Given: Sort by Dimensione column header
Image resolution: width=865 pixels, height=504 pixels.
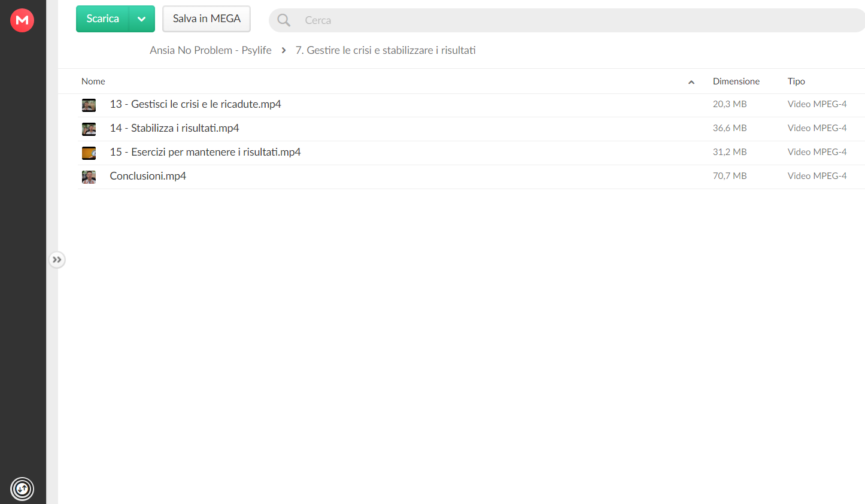Looking at the screenshot, I should pyautogui.click(x=736, y=81).
